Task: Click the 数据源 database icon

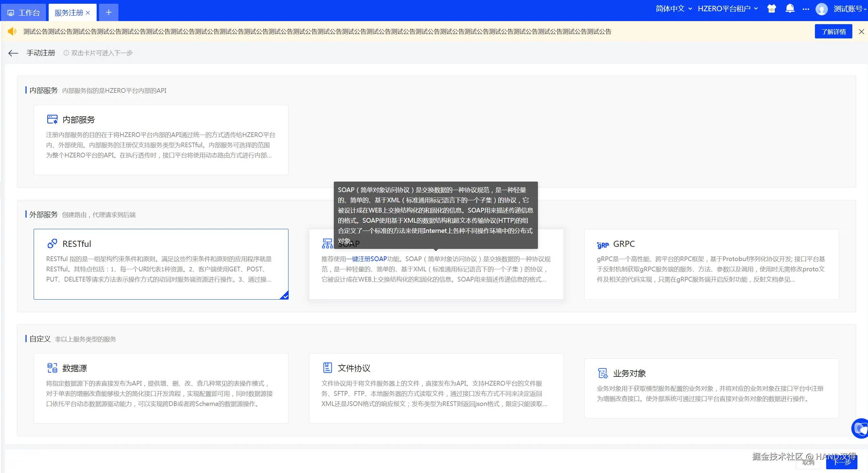Action: [x=52, y=368]
